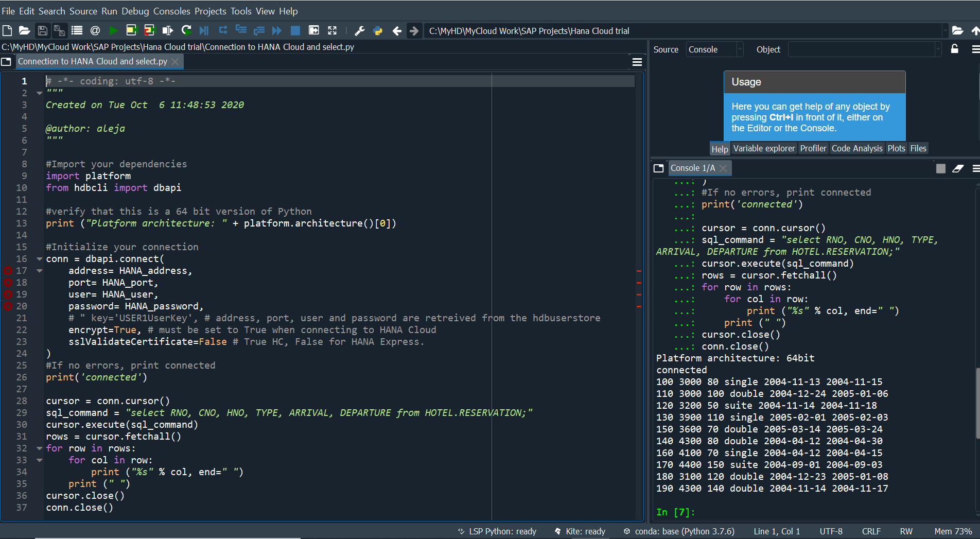
Task: Toggle the breakpoint on line 20
Action: (8, 306)
